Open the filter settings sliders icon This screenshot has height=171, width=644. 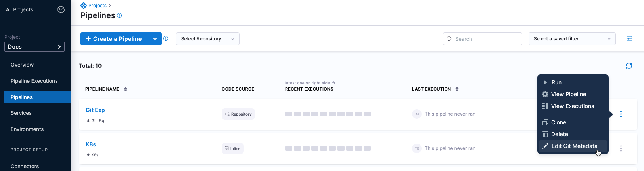tap(629, 39)
